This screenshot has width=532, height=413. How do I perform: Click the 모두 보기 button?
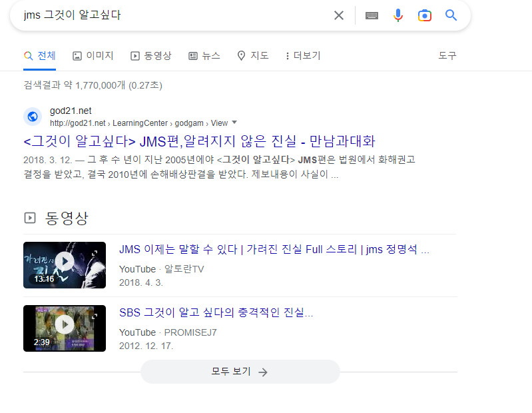pos(240,372)
